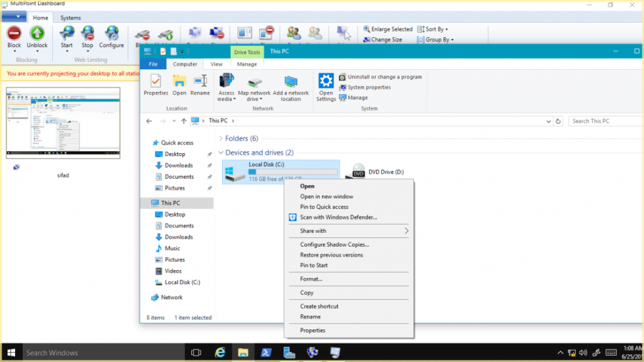This screenshot has height=362, width=644.
Task: Select Quick access in navigation pane
Action: pos(177,143)
